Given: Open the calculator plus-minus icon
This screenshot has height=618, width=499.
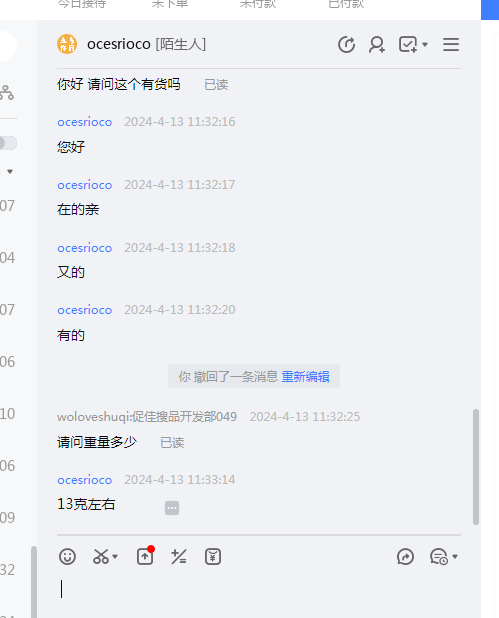Looking at the screenshot, I should coord(179,557).
